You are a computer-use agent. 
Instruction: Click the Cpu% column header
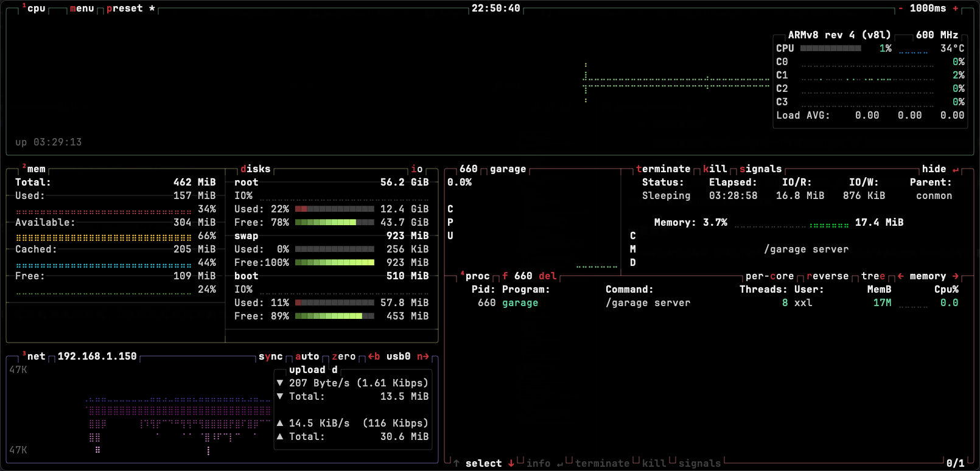click(947, 290)
